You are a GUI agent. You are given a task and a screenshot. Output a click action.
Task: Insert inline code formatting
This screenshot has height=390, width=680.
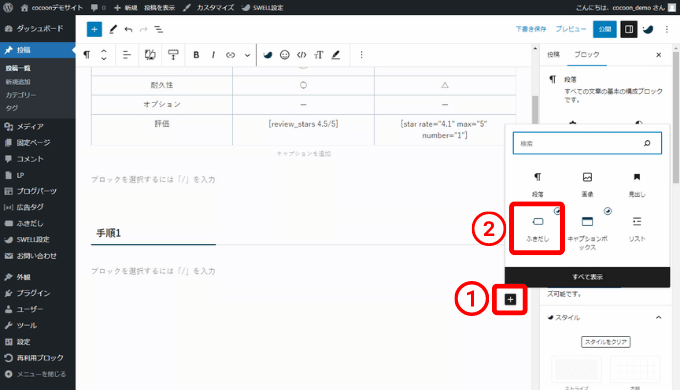[301, 55]
